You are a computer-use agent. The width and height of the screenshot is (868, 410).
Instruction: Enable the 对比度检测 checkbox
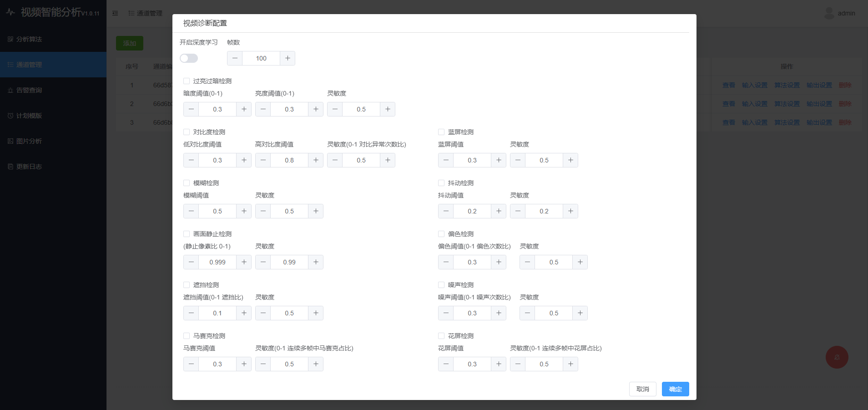187,132
